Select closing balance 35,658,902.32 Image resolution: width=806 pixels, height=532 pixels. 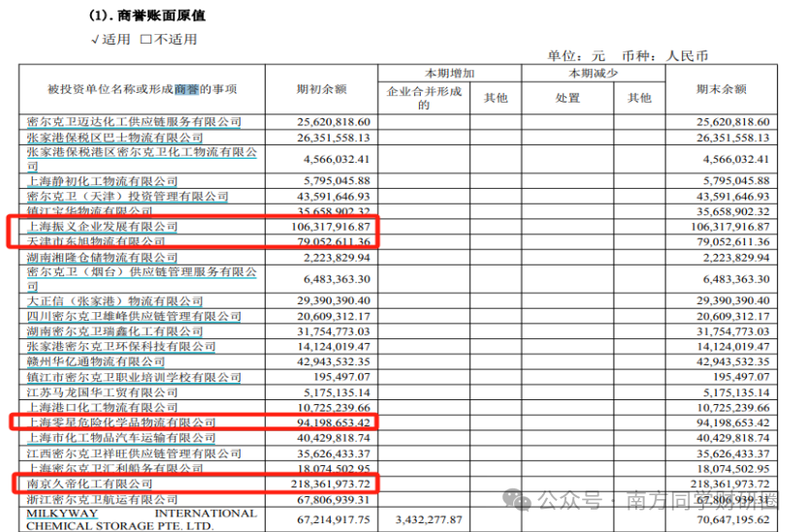[x=733, y=211]
